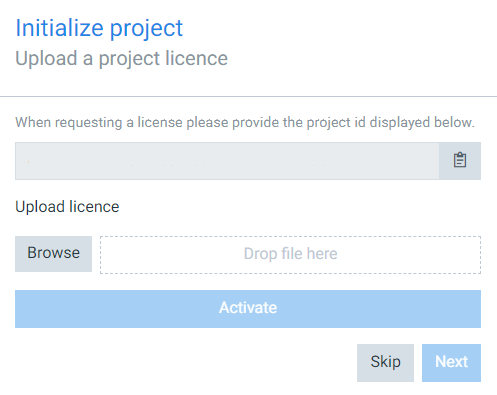The image size is (497, 395).
Task: Hit the clipboard button beside project id
Action: (460, 161)
